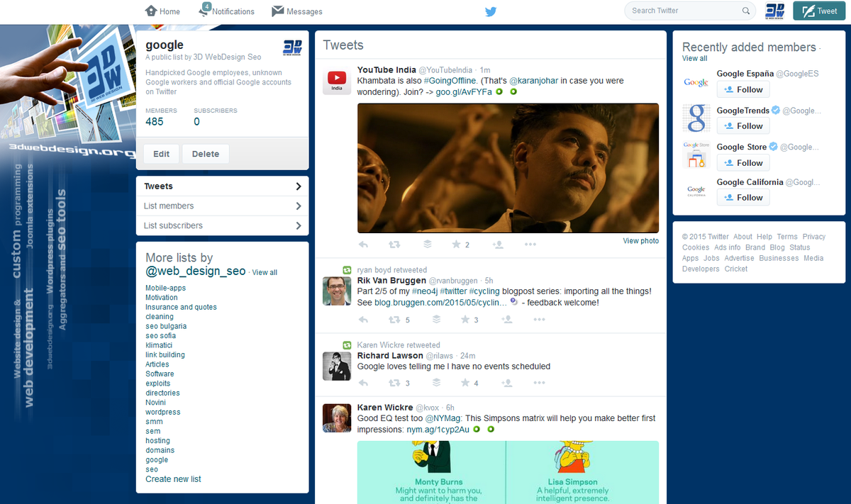Image resolution: width=851 pixels, height=504 pixels.
Task: Expand chevron beside List members
Action: pos(299,206)
